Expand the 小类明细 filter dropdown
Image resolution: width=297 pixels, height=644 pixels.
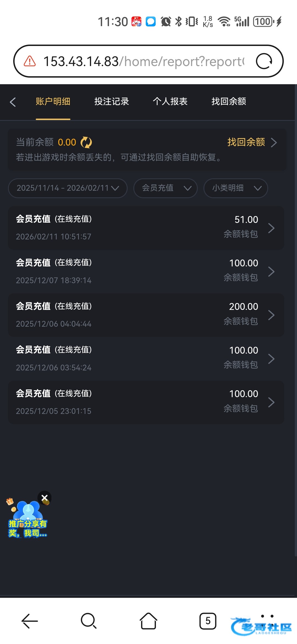click(236, 188)
